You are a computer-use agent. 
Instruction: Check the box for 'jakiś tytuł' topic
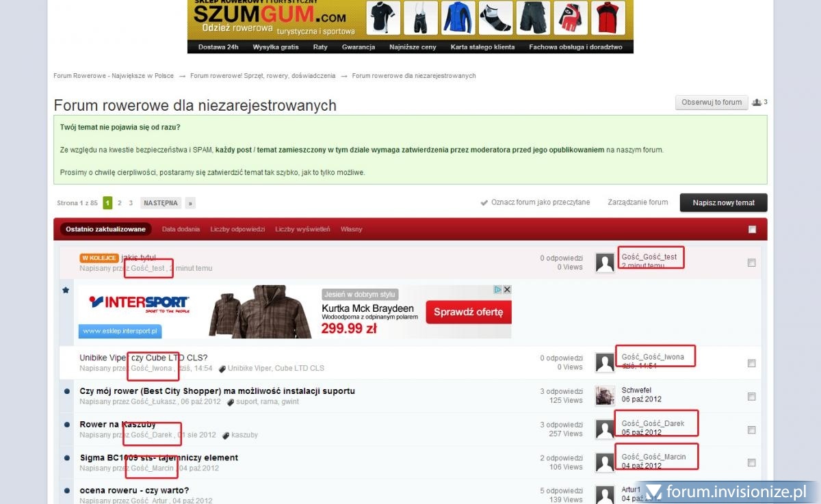(x=752, y=263)
